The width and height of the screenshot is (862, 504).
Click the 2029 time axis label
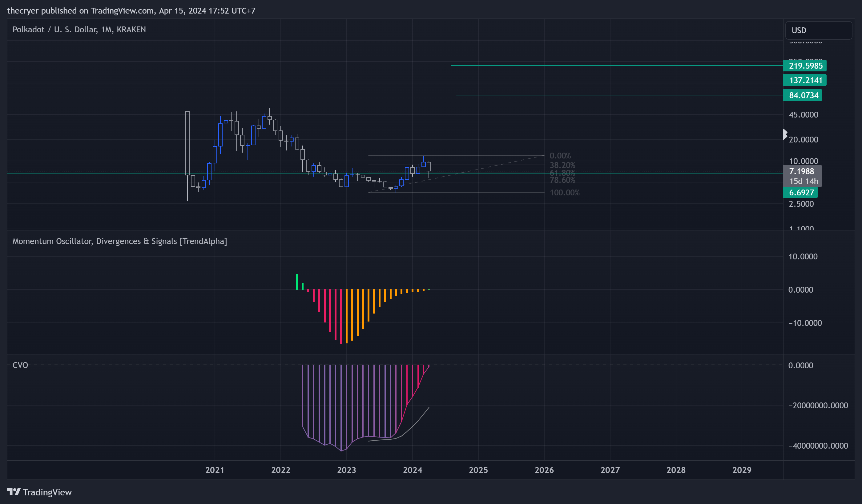coord(742,470)
